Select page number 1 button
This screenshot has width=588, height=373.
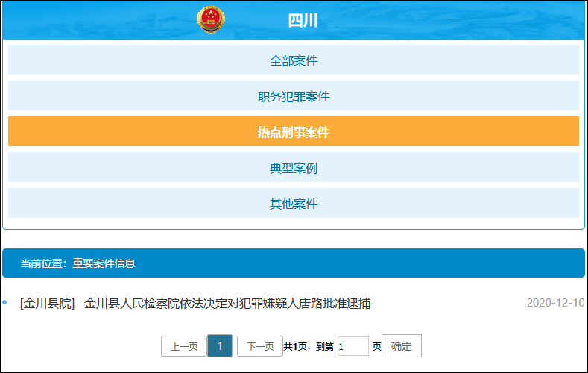220,345
